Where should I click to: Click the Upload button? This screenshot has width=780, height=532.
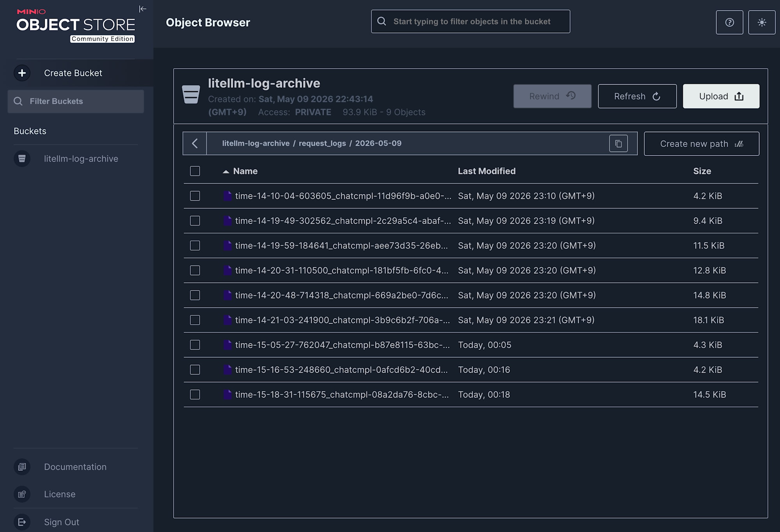(x=721, y=96)
